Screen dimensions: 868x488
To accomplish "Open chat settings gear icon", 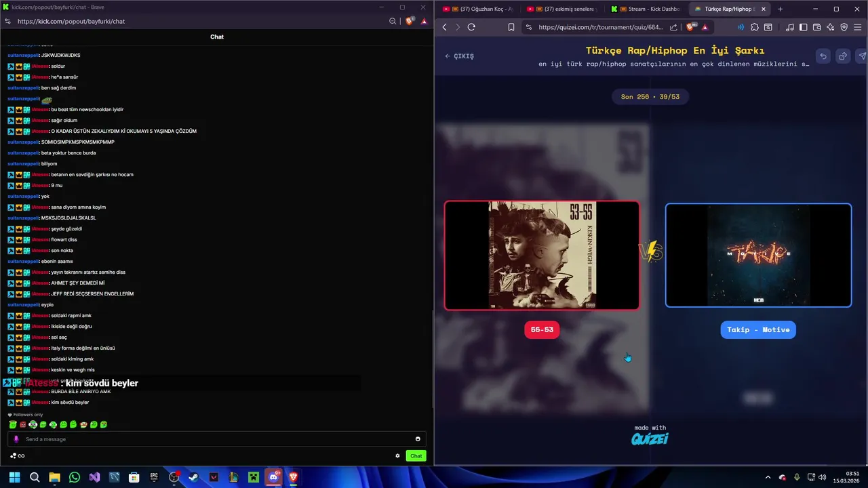I will point(397,455).
